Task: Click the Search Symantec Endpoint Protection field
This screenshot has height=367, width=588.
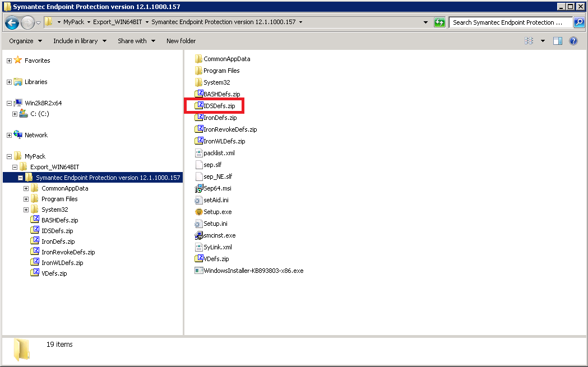Action: [511, 22]
